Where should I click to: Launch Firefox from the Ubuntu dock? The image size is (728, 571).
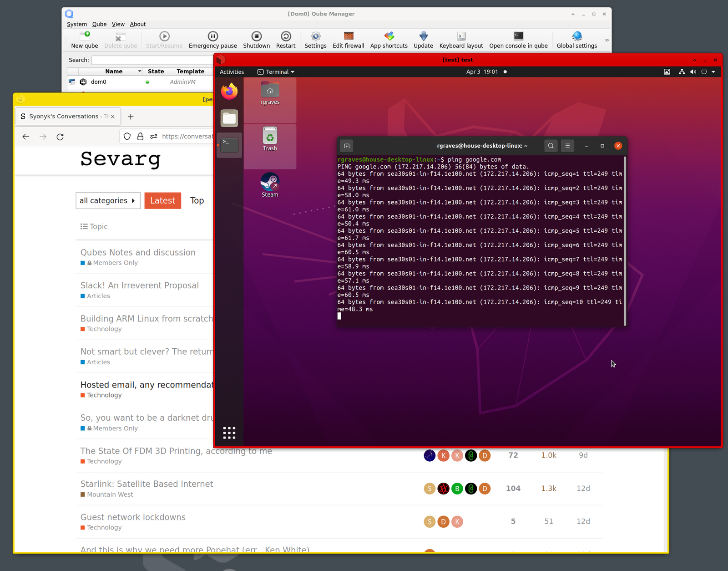point(229,92)
